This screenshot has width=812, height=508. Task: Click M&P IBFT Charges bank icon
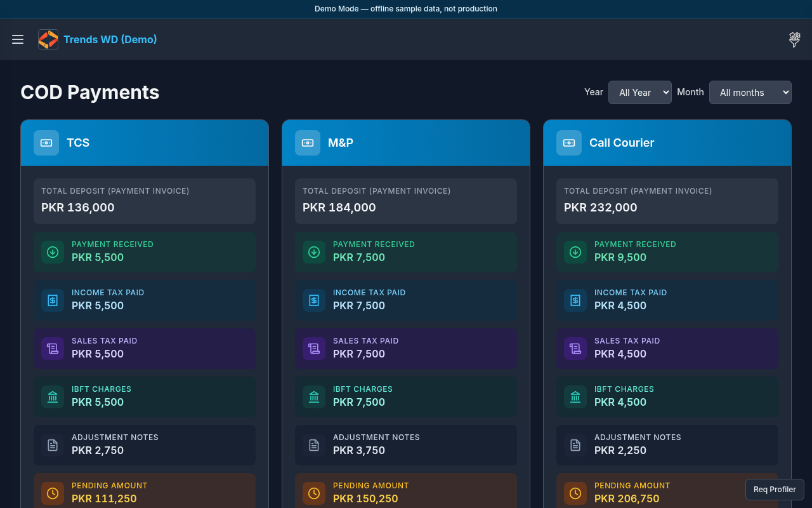click(x=314, y=397)
